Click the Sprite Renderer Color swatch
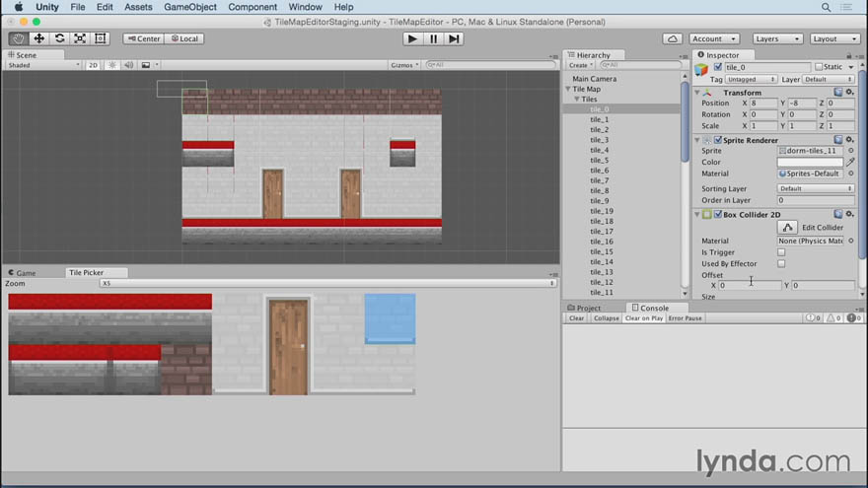 point(810,162)
